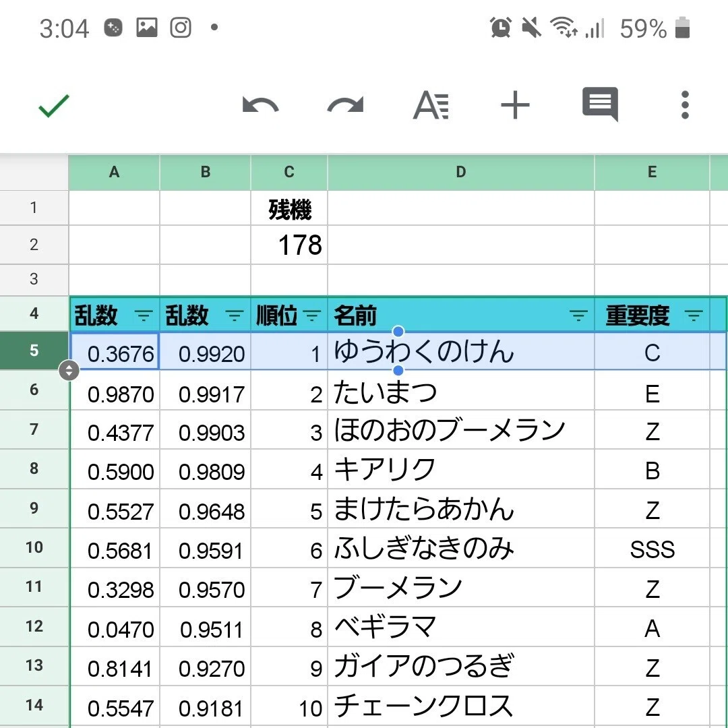728x728 pixels.
Task: Select column D header
Action: coord(460,173)
